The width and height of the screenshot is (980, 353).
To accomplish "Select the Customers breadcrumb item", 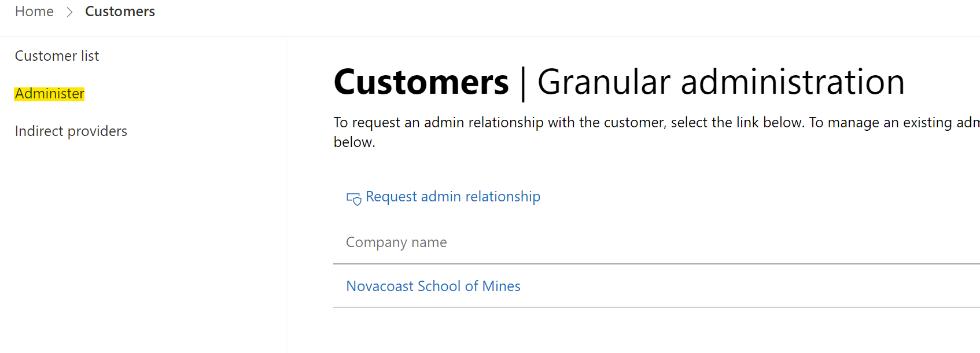I will tap(120, 12).
